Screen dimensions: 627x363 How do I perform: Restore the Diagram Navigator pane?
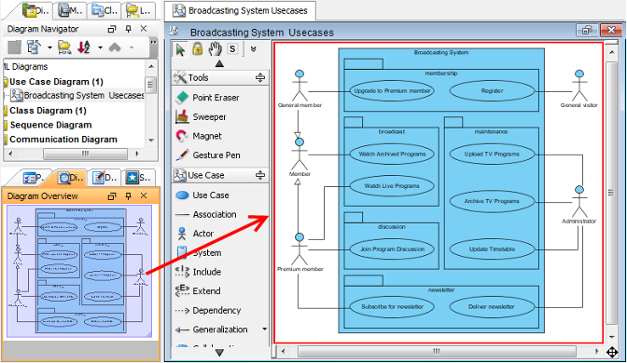point(112,29)
